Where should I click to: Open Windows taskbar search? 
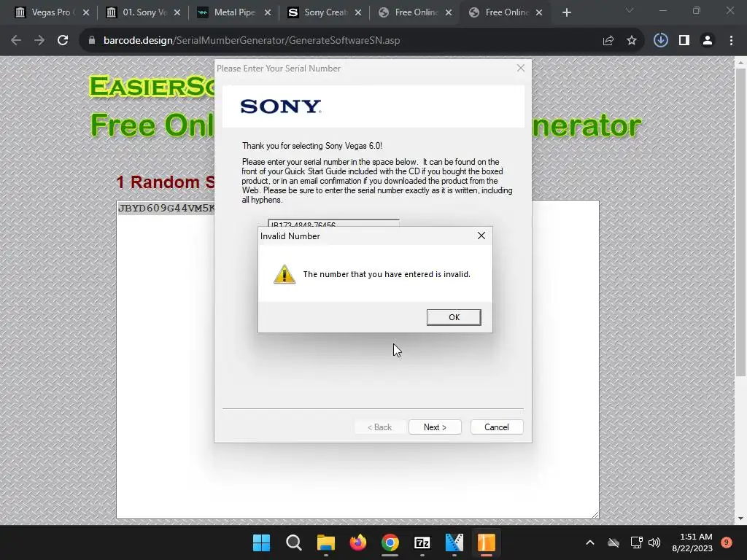(293, 542)
